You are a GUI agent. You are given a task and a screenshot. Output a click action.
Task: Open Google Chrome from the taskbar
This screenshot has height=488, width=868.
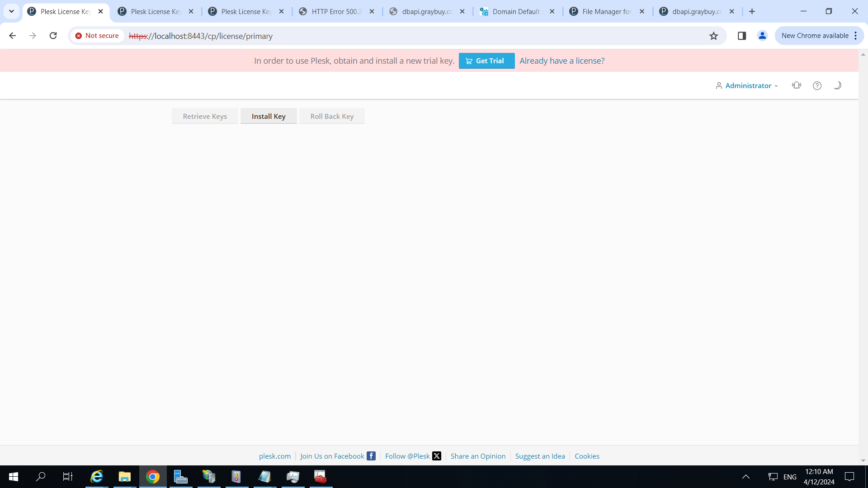coord(153,477)
